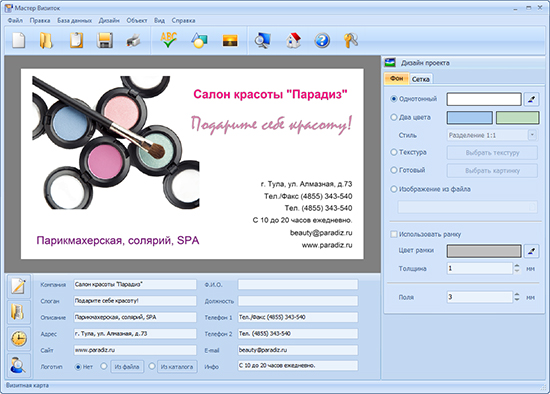
Task: Select the 'Салон красоты "Парадиз"' title on card
Action: [270, 94]
